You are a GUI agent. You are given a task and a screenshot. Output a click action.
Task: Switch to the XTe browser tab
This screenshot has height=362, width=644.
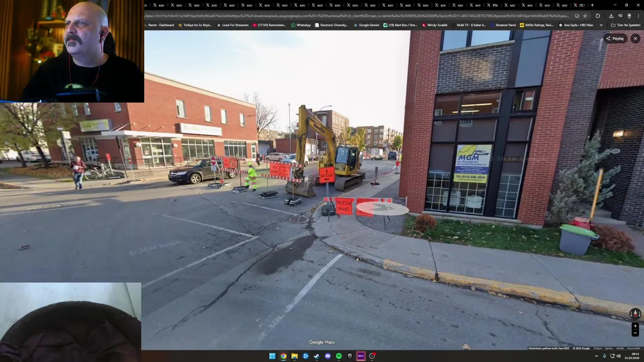493,5
